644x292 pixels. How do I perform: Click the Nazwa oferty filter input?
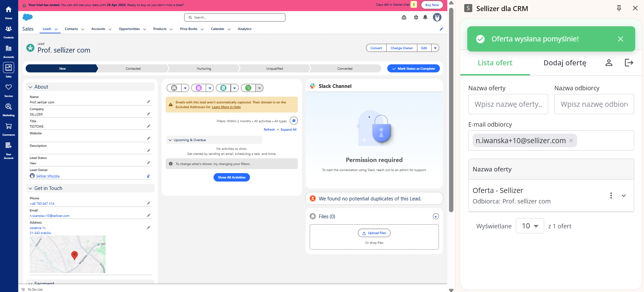[x=508, y=104]
